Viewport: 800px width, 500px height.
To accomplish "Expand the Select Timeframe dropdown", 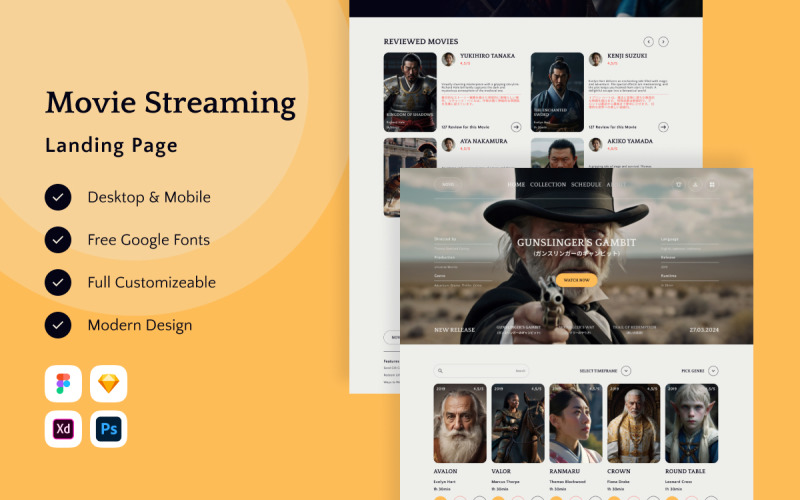I will [x=626, y=371].
